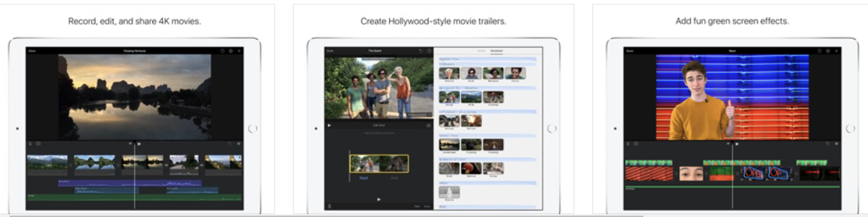The height and width of the screenshot is (217, 868).
Task: Click the friends group preview in The Quest
Action: pyautogui.click(x=378, y=87)
